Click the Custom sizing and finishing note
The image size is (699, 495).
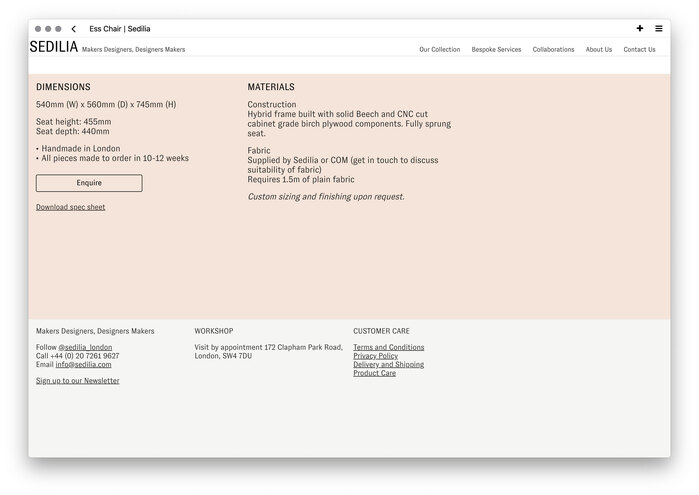[x=326, y=197]
